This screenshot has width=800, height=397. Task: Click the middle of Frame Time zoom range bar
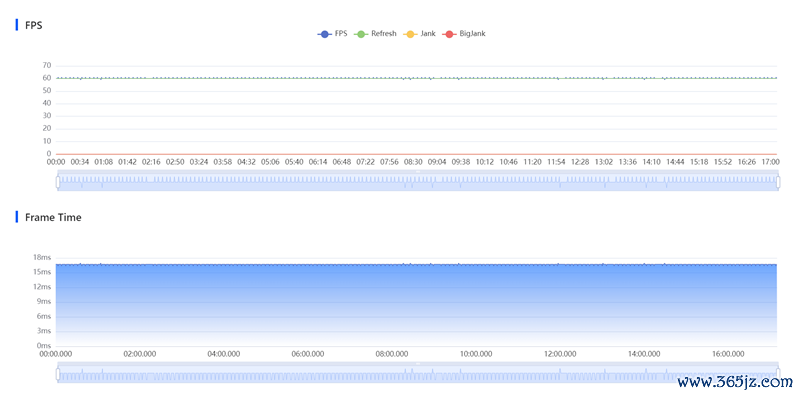pyautogui.click(x=418, y=374)
